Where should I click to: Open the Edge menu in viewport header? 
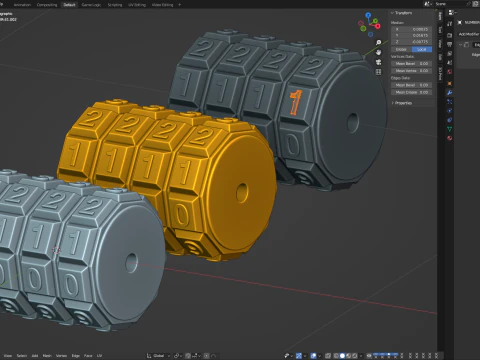pos(76,356)
